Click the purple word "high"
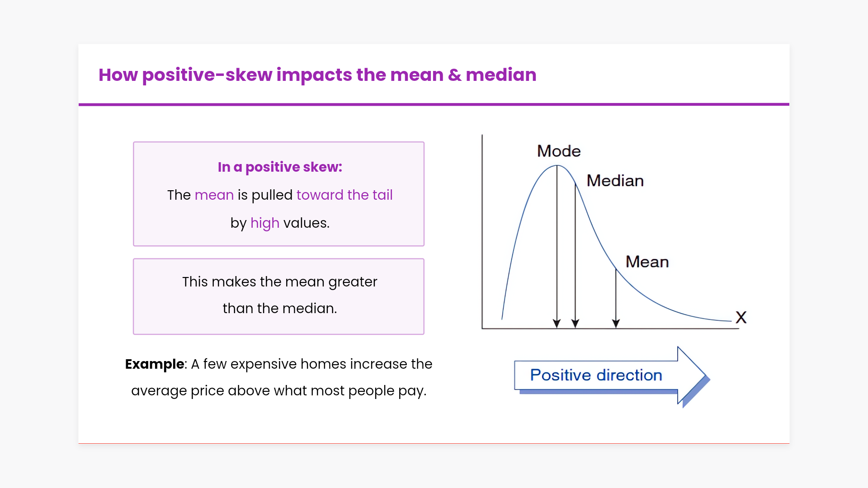Viewport: 868px width, 488px height. point(264,223)
